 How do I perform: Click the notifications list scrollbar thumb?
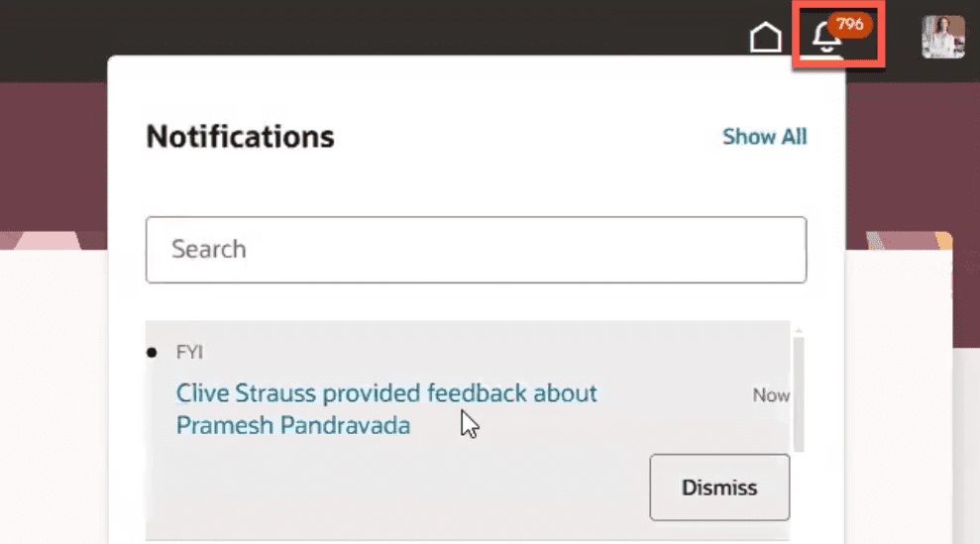[x=799, y=394]
